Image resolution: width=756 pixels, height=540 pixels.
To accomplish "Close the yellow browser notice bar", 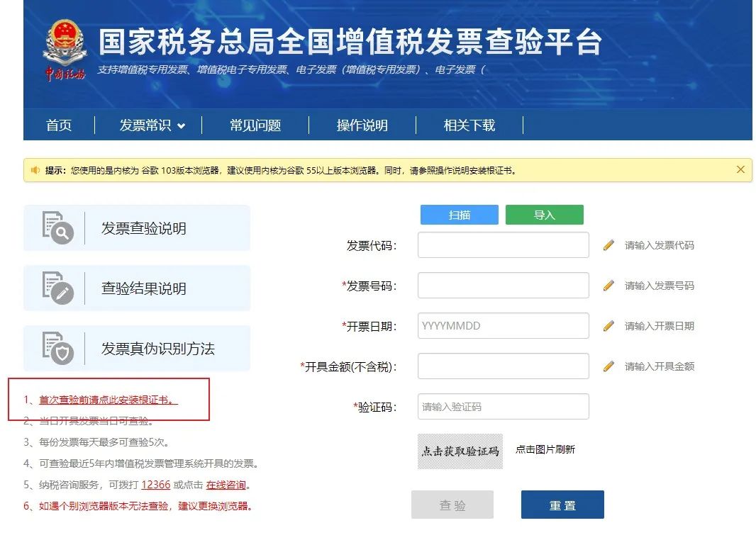I will click(x=740, y=169).
